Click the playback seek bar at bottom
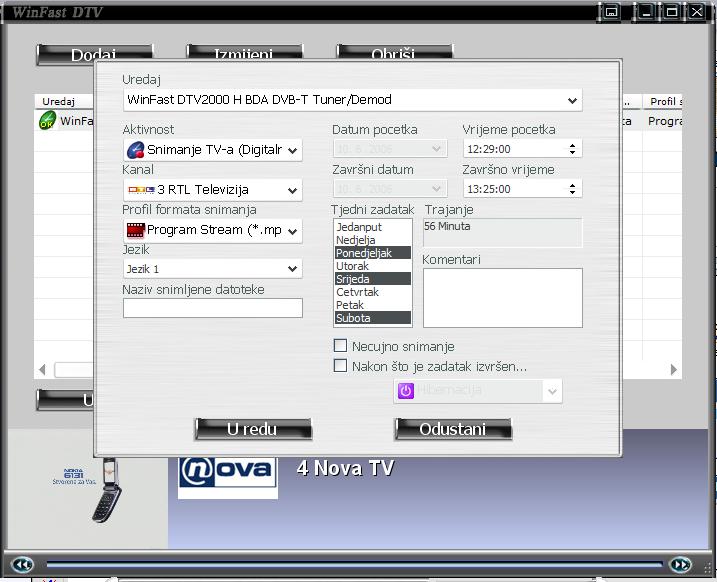This screenshot has width=717, height=582. point(350,566)
